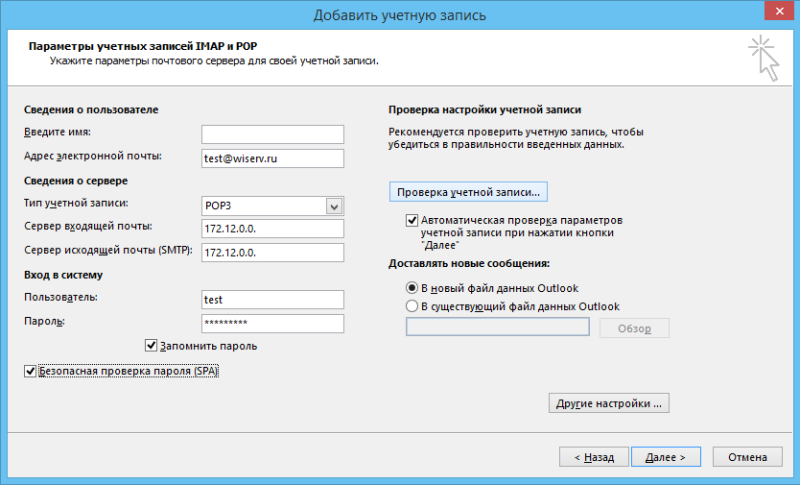Click the 'Сервер исходящей почты (SMTP)' field
Viewport: 800px width, 485px height.
pyautogui.click(x=272, y=253)
